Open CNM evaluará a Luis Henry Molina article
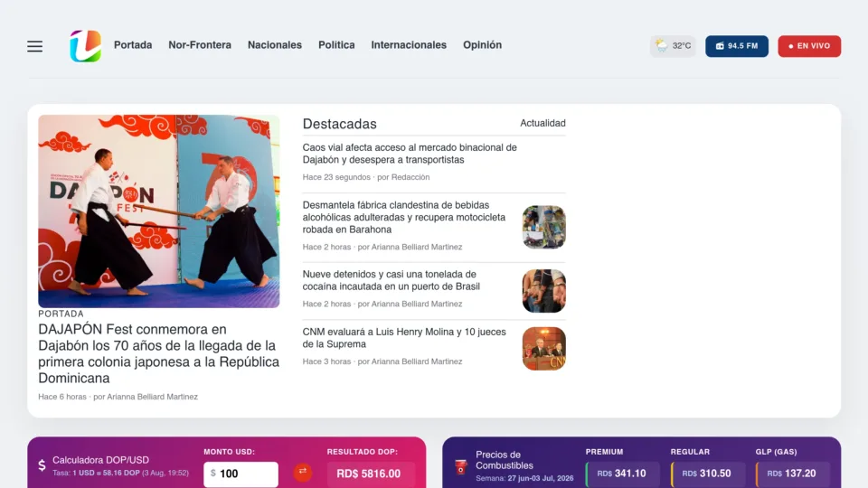 [404, 338]
